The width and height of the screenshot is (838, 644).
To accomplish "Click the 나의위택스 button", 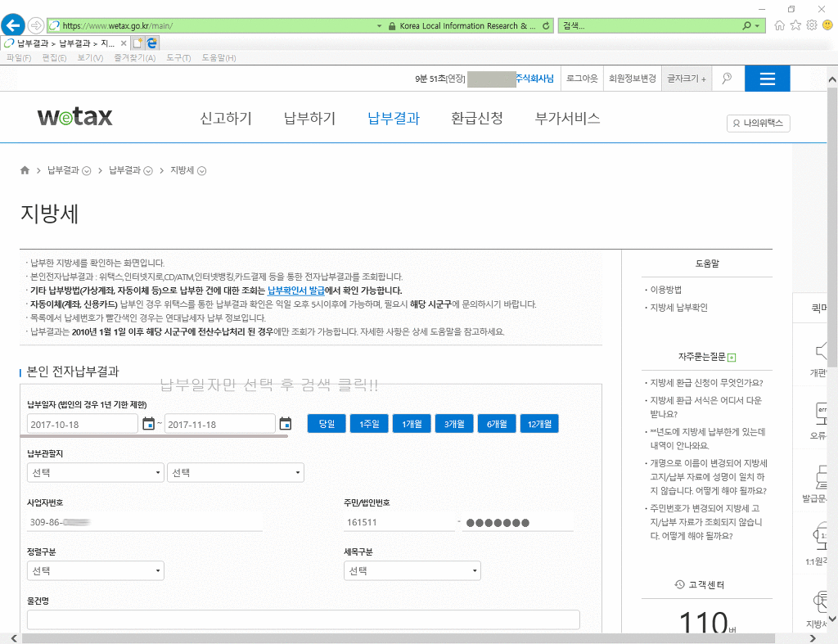I will click(x=758, y=124).
